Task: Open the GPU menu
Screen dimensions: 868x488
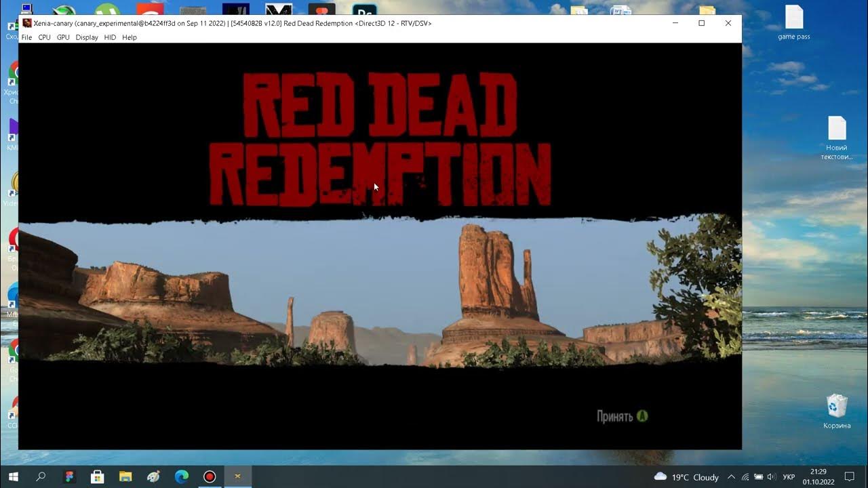Action: click(x=63, y=37)
